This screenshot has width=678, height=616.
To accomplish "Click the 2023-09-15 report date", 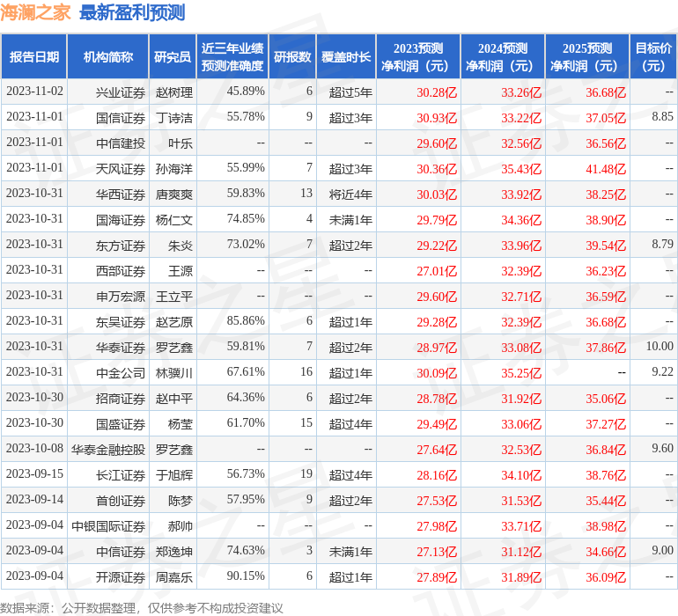I will (x=34, y=473).
